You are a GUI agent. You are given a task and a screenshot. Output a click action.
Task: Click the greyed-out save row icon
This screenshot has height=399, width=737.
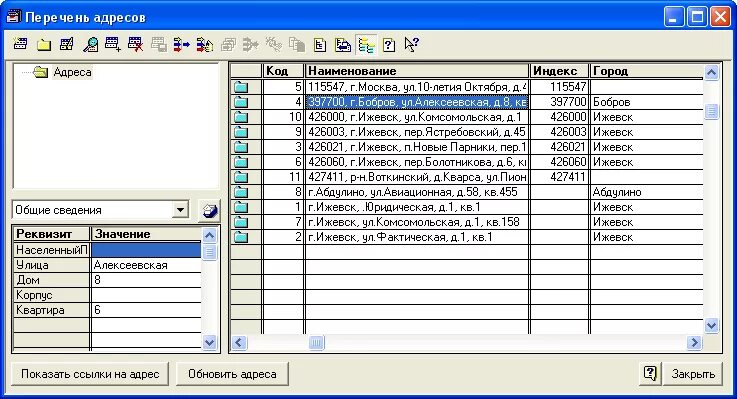click(158, 45)
